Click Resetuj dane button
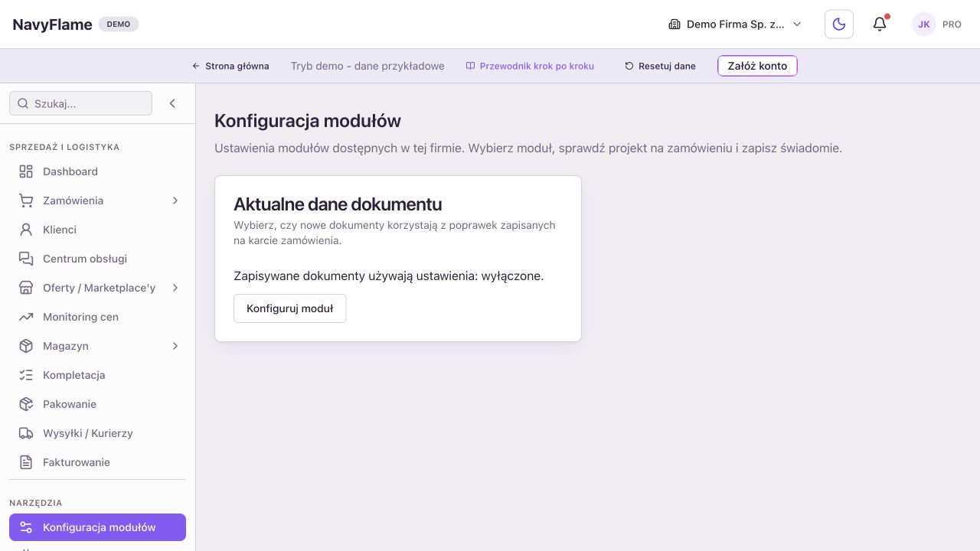 click(x=660, y=66)
